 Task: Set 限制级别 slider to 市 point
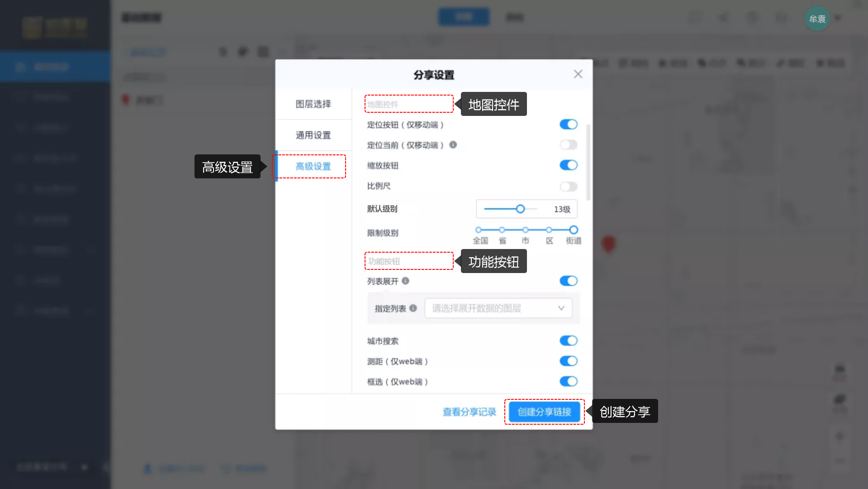point(525,230)
